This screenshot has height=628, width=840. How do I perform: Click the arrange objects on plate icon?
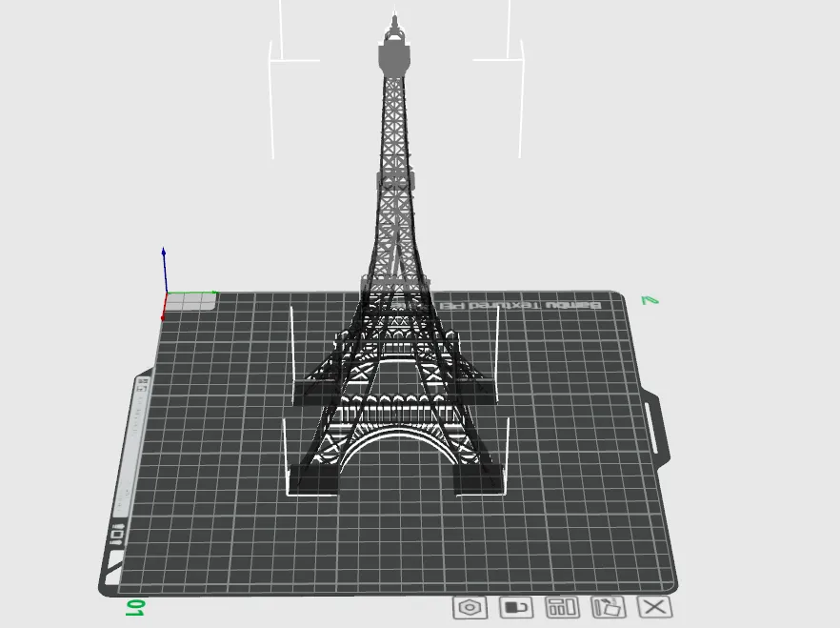click(562, 608)
